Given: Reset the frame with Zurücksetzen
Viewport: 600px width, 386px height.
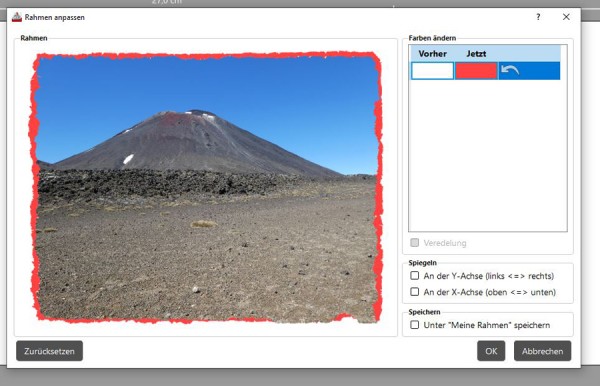Looking at the screenshot, I should [x=49, y=351].
